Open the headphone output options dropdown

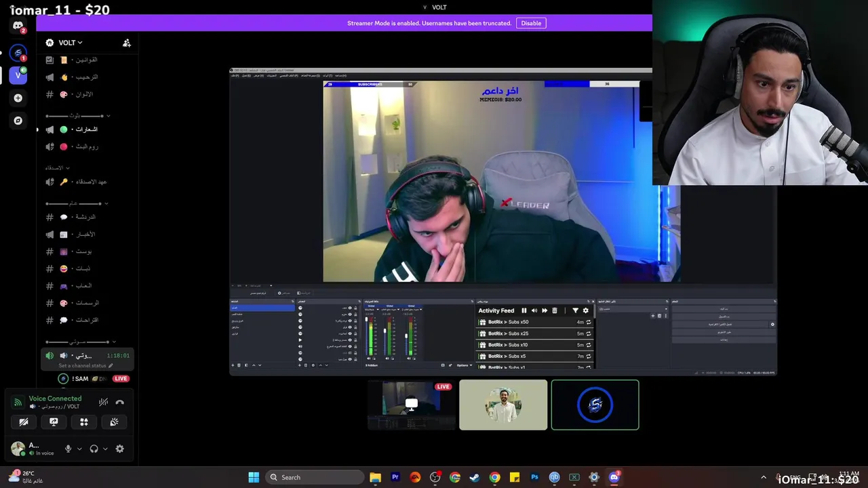coord(105,449)
